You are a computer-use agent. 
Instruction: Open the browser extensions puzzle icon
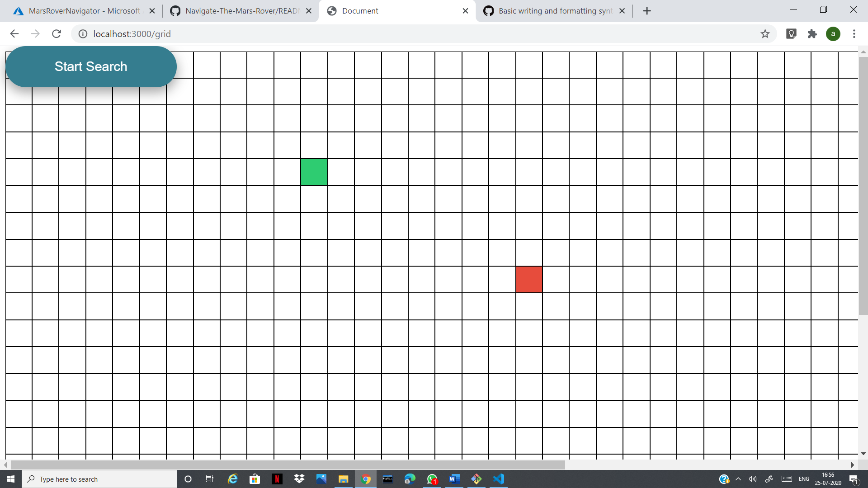(x=812, y=34)
